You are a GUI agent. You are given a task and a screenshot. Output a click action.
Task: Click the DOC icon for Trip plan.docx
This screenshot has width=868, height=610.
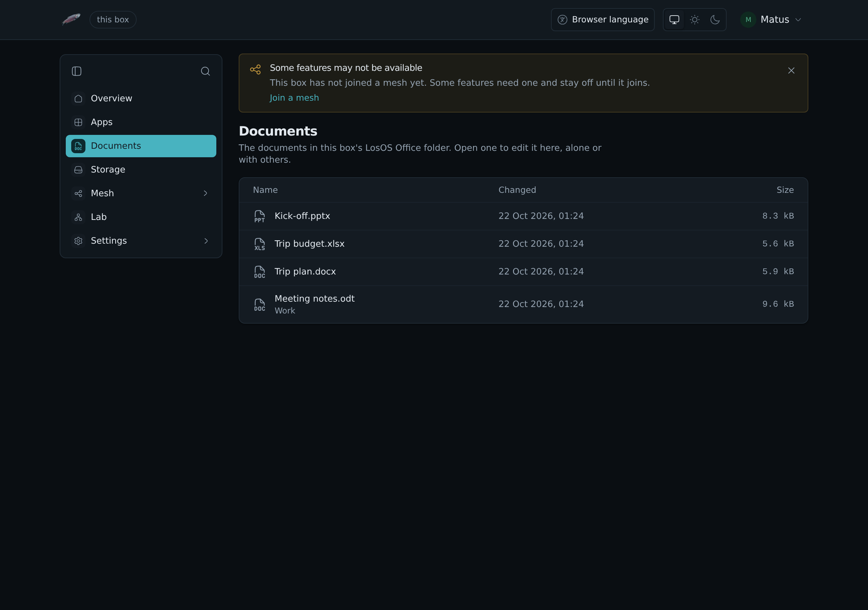point(260,272)
